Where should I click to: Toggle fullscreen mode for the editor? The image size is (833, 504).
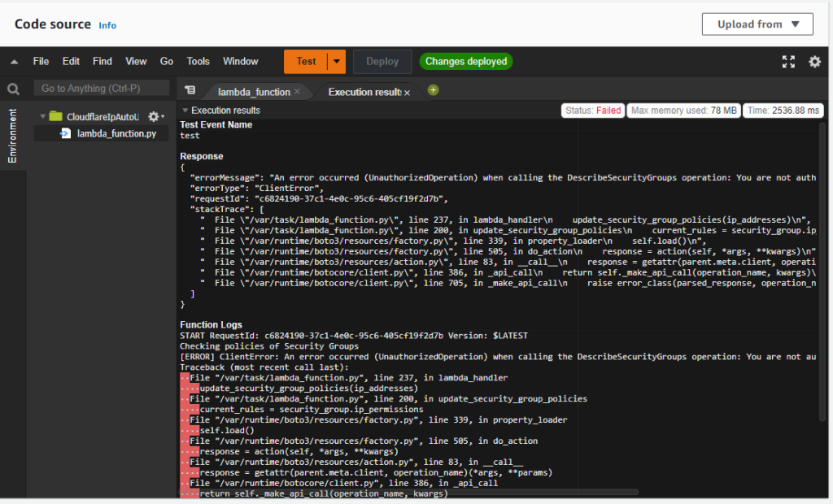(787, 62)
